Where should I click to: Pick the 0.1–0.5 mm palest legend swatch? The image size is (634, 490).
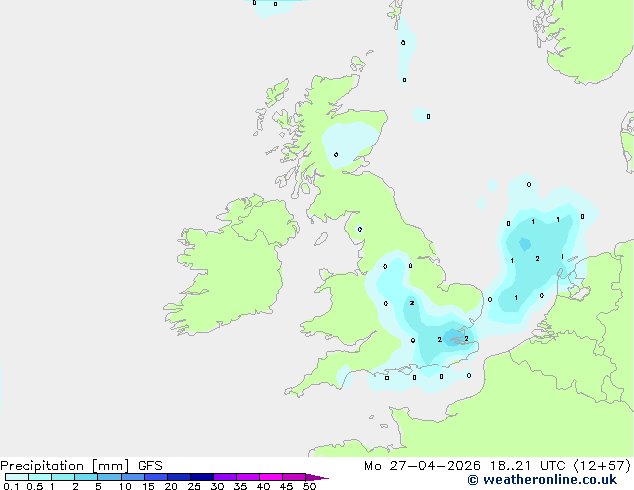17,477
